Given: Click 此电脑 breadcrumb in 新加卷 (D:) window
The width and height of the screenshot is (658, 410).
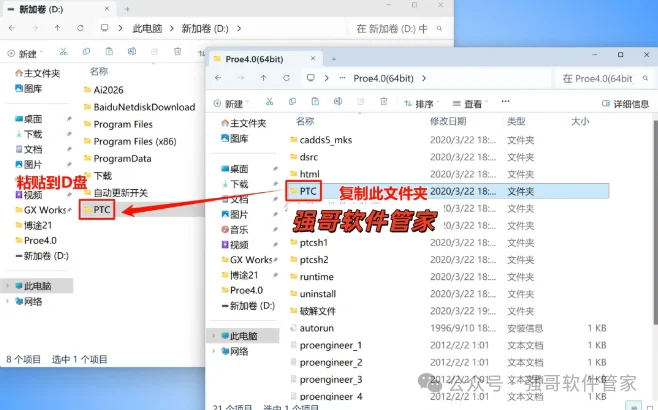Looking at the screenshot, I should tap(147, 28).
